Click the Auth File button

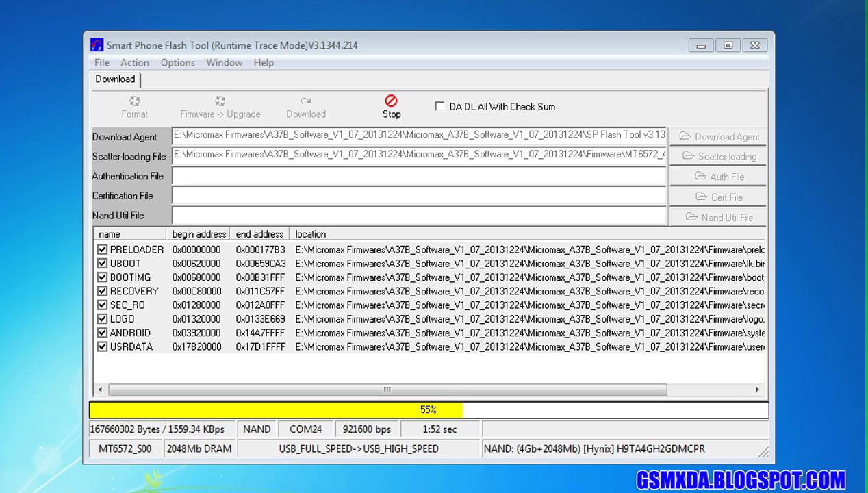(717, 177)
